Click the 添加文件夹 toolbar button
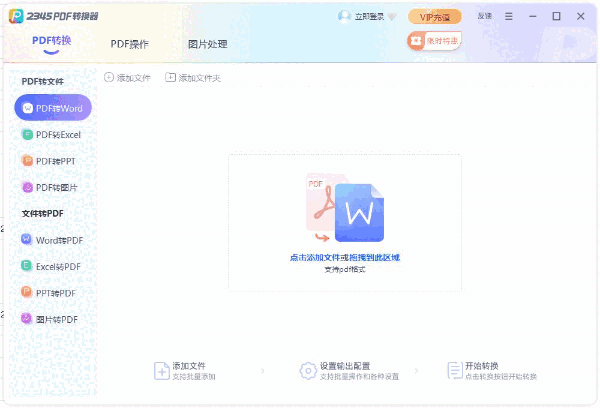 (x=193, y=78)
